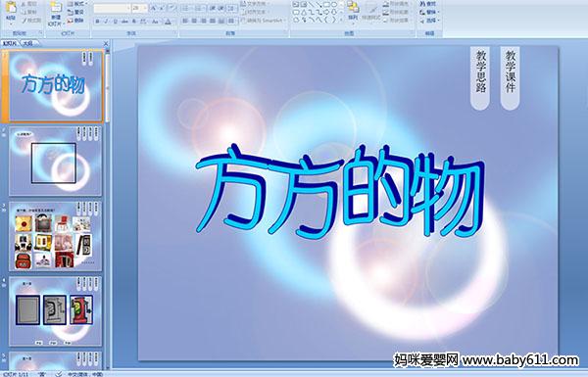Click the Find icon in editing group
The width and height of the screenshot is (588, 377).
pyautogui.click(x=428, y=4)
